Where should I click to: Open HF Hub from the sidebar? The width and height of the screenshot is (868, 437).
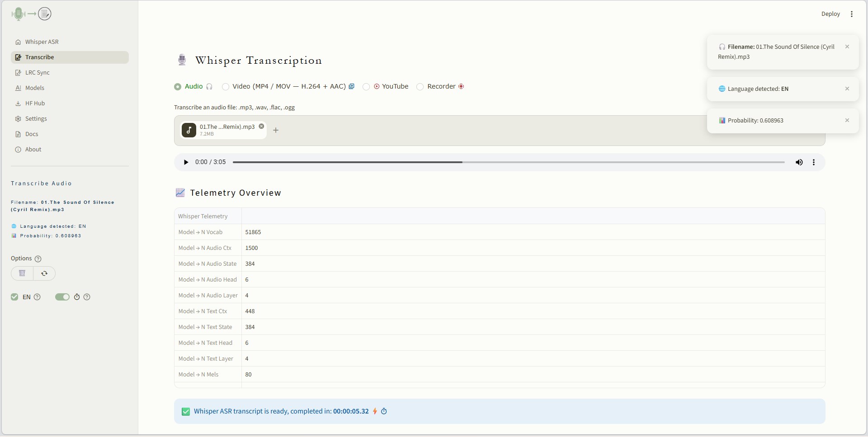point(70,103)
